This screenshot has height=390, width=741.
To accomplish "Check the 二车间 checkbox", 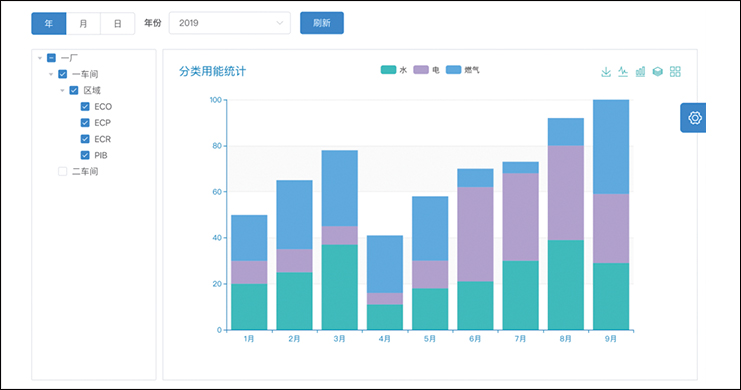I will (x=62, y=171).
